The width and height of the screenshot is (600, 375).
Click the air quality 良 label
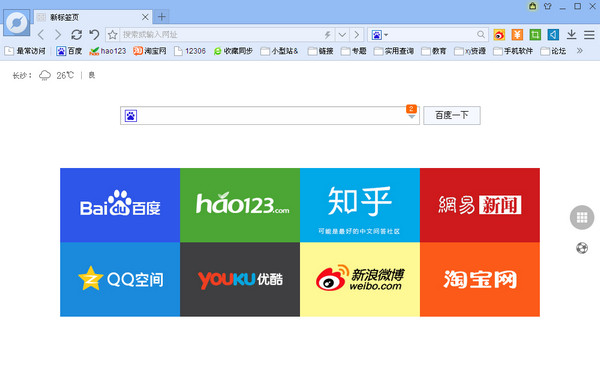pos(92,75)
